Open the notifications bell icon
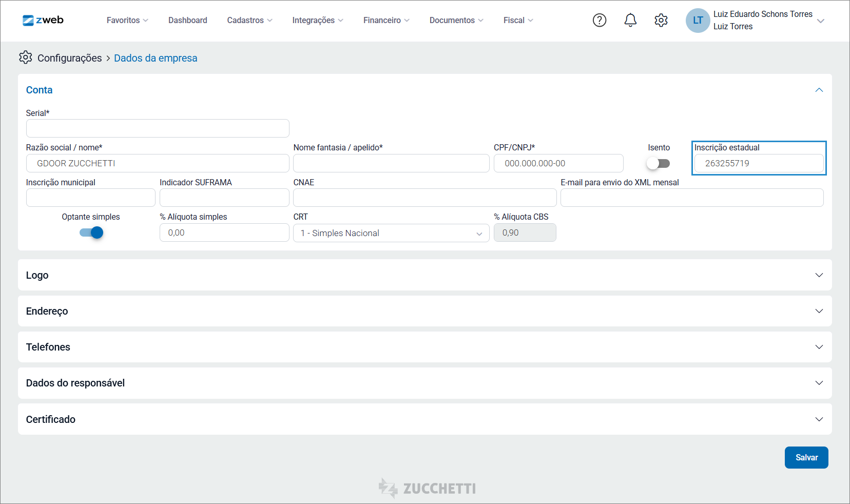Screen dimensions: 850x504 (x=630, y=20)
